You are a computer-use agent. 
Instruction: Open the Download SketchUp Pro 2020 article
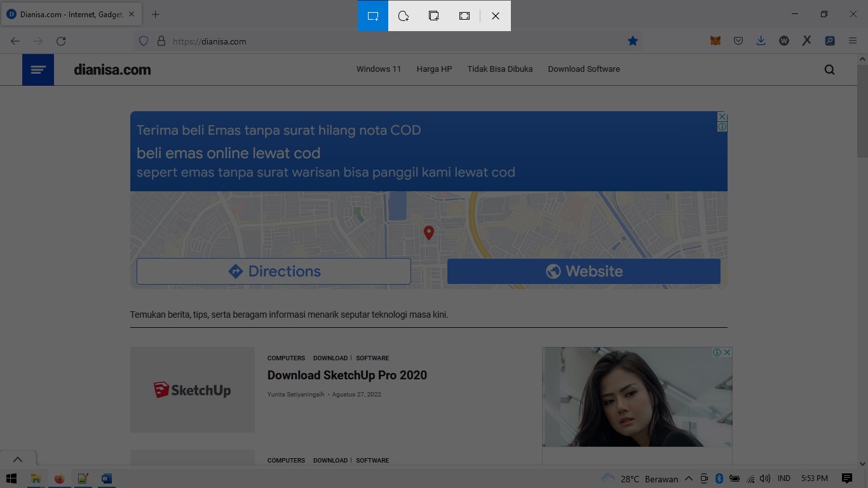[347, 375]
